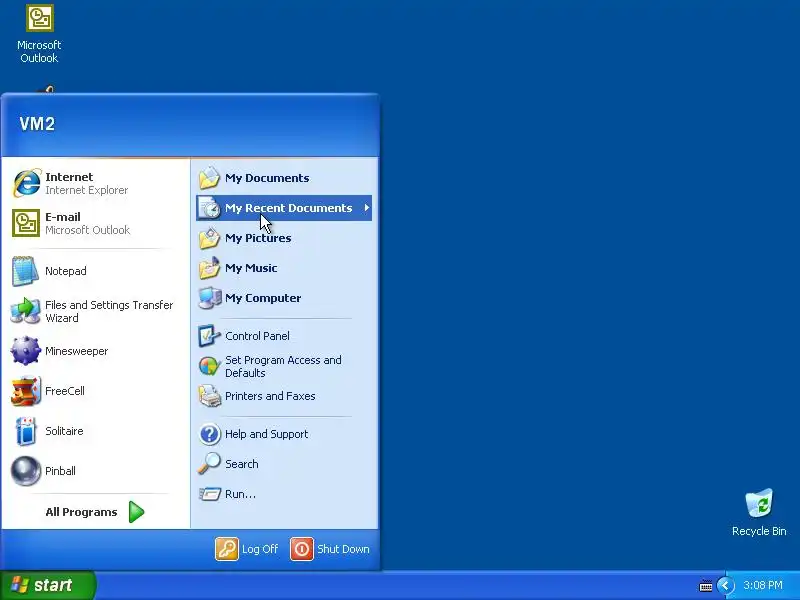Click the Start button on the taskbar
The width and height of the screenshot is (800, 600).
[47, 585]
